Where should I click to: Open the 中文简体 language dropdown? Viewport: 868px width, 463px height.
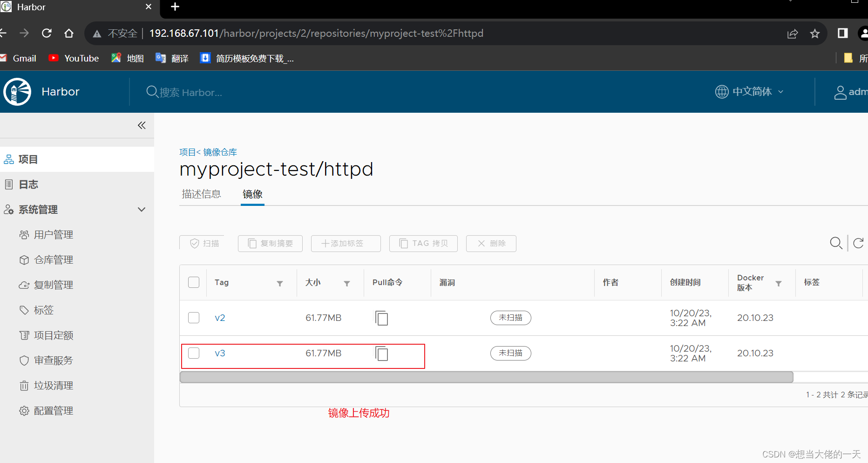pyautogui.click(x=750, y=92)
